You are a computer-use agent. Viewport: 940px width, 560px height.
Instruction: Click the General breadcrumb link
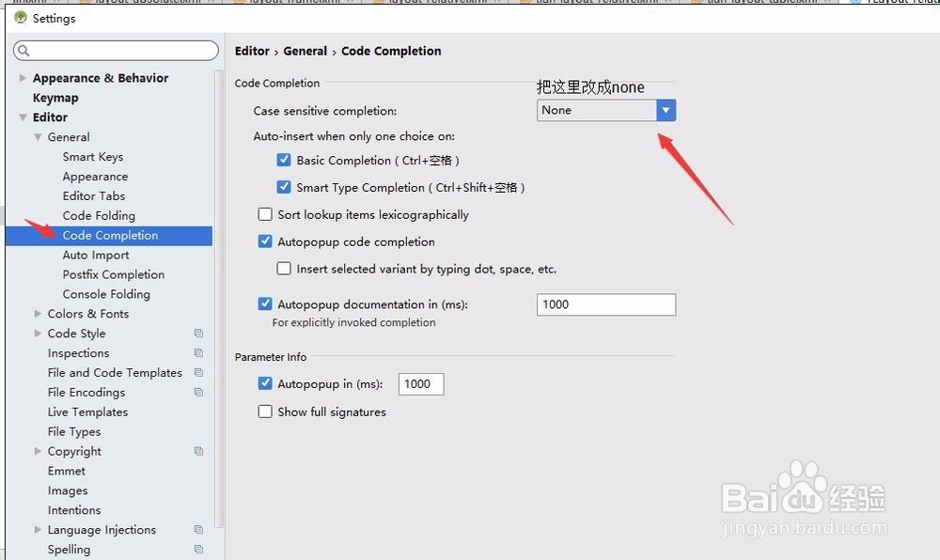305,51
